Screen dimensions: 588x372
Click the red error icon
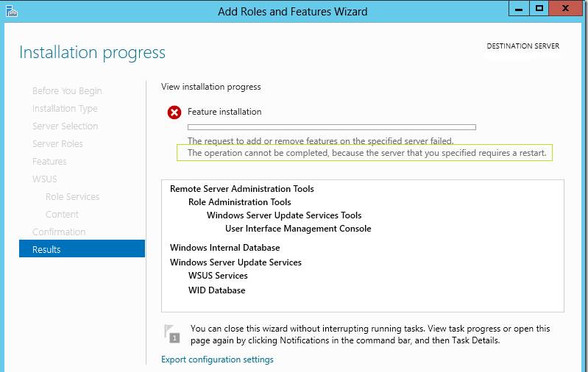[x=174, y=112]
